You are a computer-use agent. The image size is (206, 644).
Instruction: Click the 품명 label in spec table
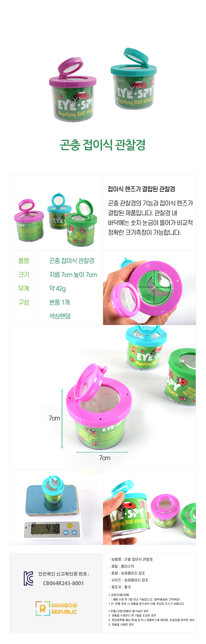tap(24, 261)
